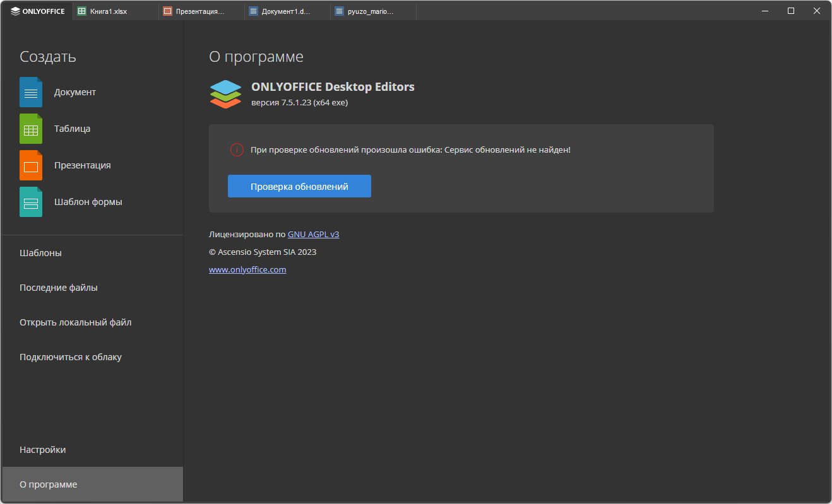Screen dimensions: 832x504
Task: Click the ONLYOFFICE Desktop Editors title
Action: [x=333, y=86]
